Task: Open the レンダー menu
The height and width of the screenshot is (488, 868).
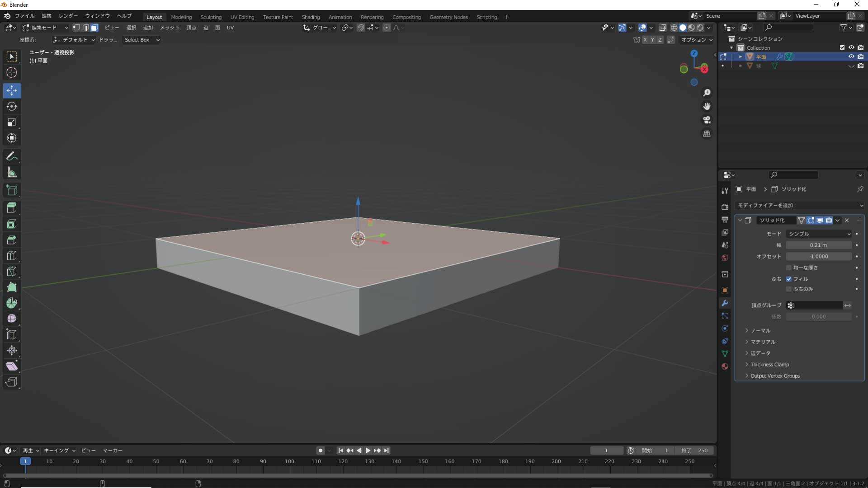Action: [x=68, y=16]
